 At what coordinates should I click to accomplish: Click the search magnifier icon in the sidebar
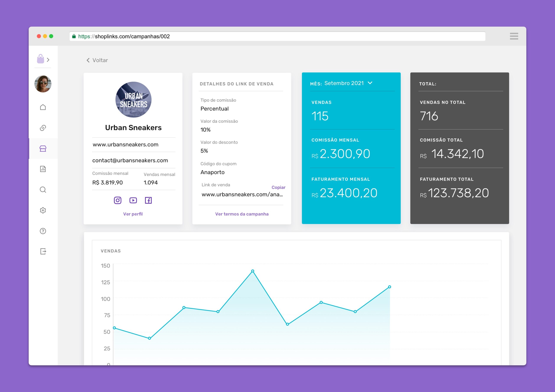click(43, 190)
